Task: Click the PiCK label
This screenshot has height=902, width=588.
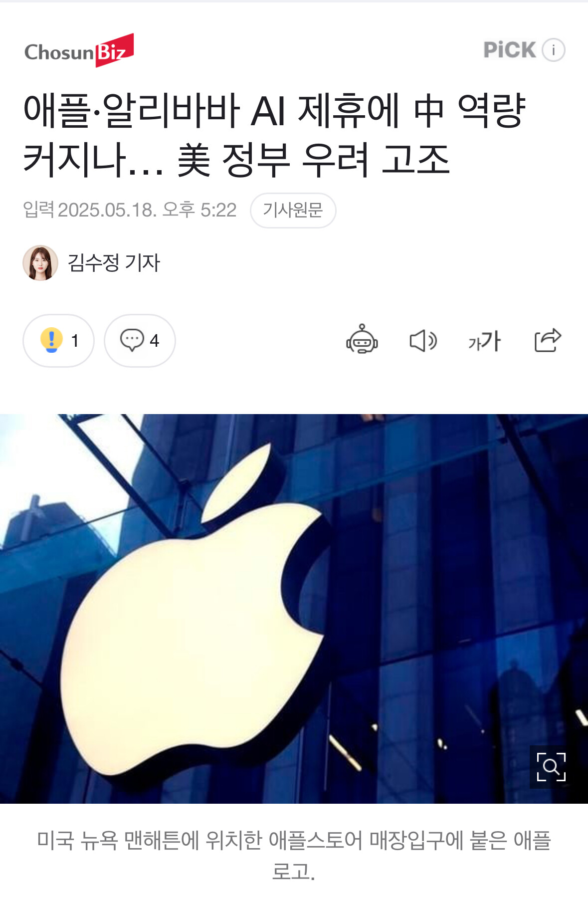Action: pos(509,50)
